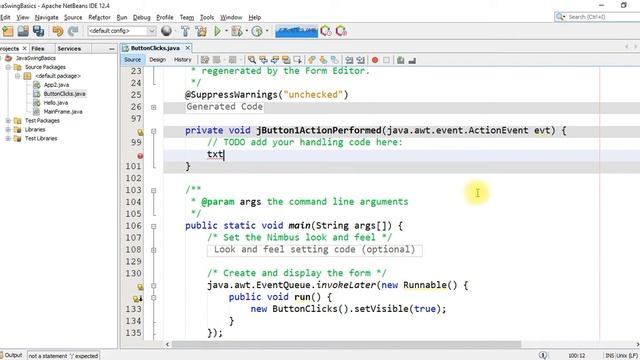
Task: Click the Debug Project toolbar icon
Action: (237, 31)
